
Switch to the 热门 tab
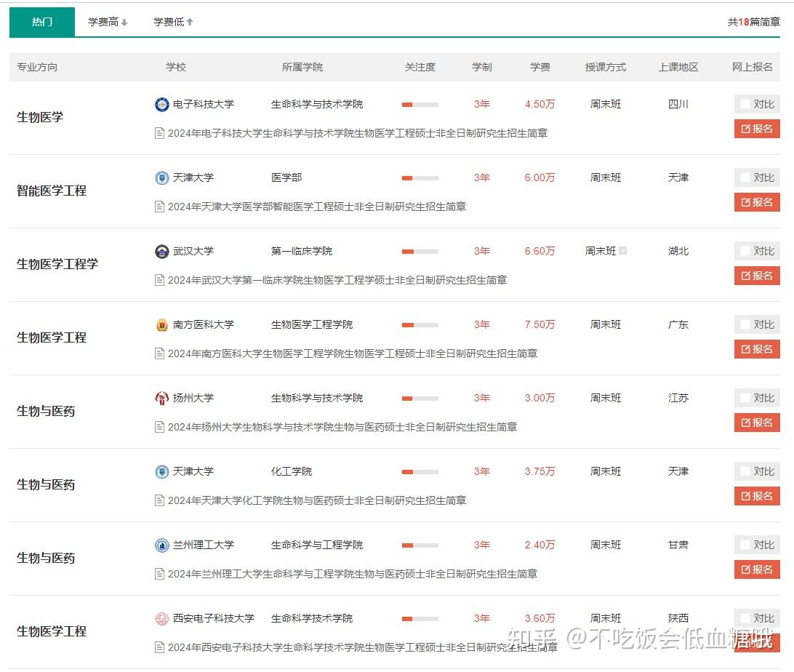click(x=42, y=23)
